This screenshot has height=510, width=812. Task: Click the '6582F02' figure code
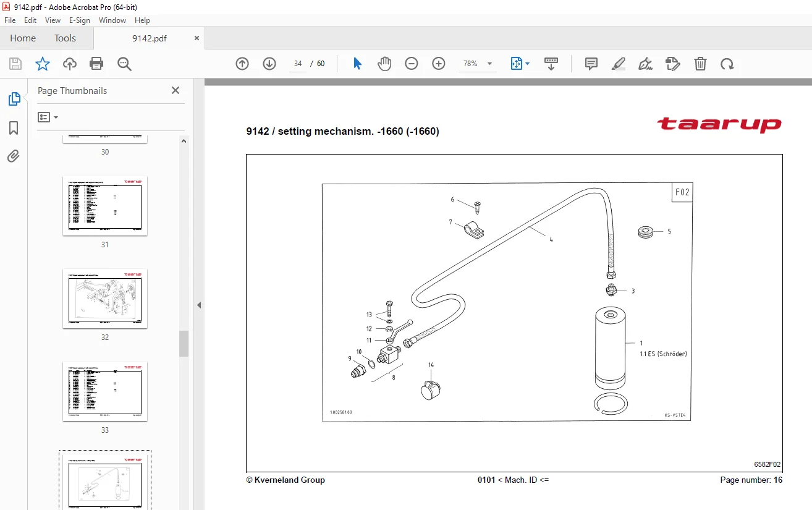768,464
